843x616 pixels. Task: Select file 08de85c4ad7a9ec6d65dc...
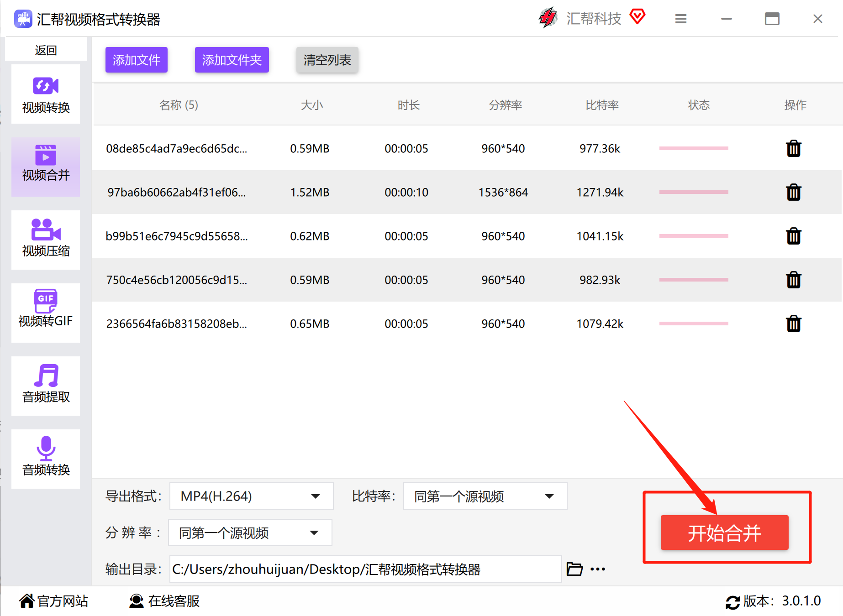pos(177,148)
